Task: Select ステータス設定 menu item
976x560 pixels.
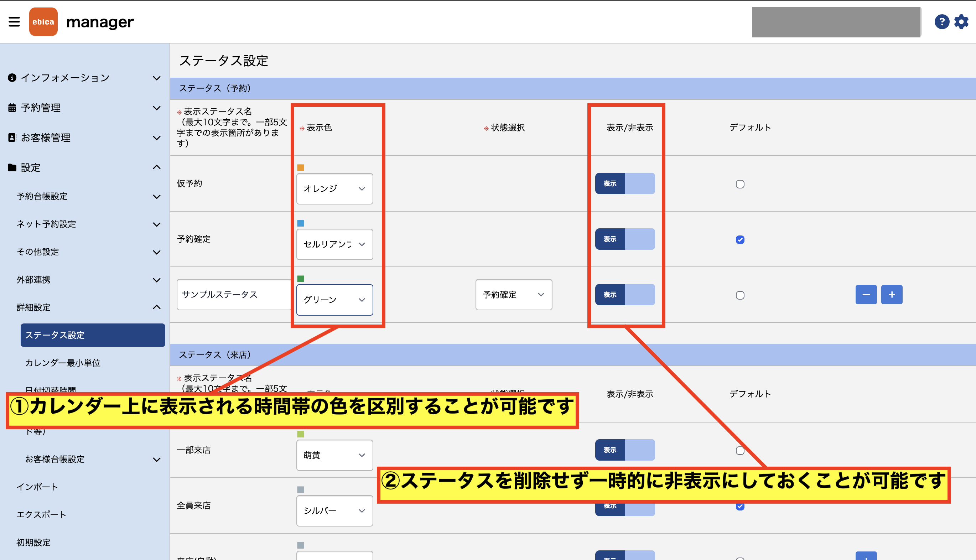Action: point(93,335)
